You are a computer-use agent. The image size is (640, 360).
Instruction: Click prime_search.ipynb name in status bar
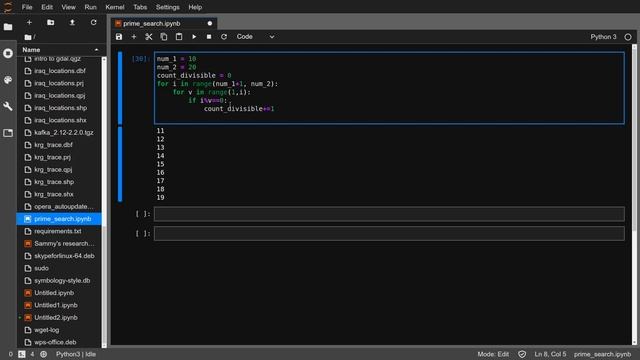(x=602, y=354)
